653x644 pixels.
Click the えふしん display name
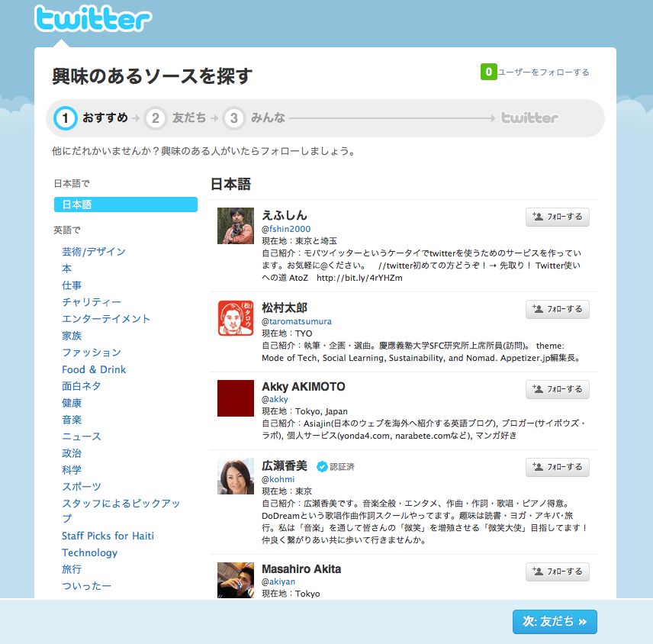pyautogui.click(x=285, y=215)
